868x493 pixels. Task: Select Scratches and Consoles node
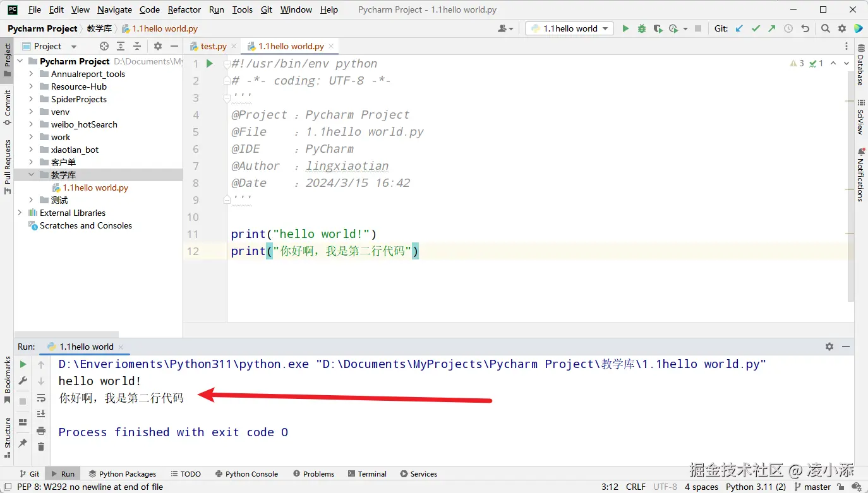pyautogui.click(x=86, y=225)
